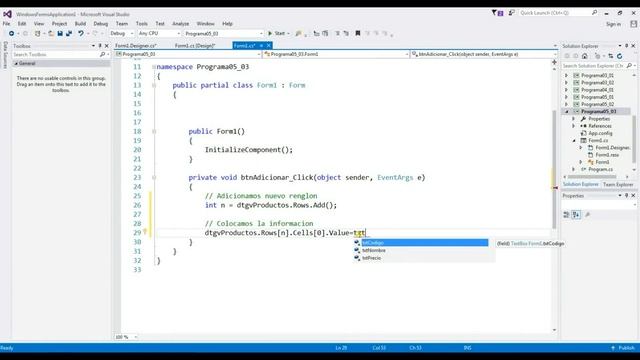Screen dimensions: 640x360
Task: Click the editor vertical scrollbar thumb
Action: [x=554, y=169]
